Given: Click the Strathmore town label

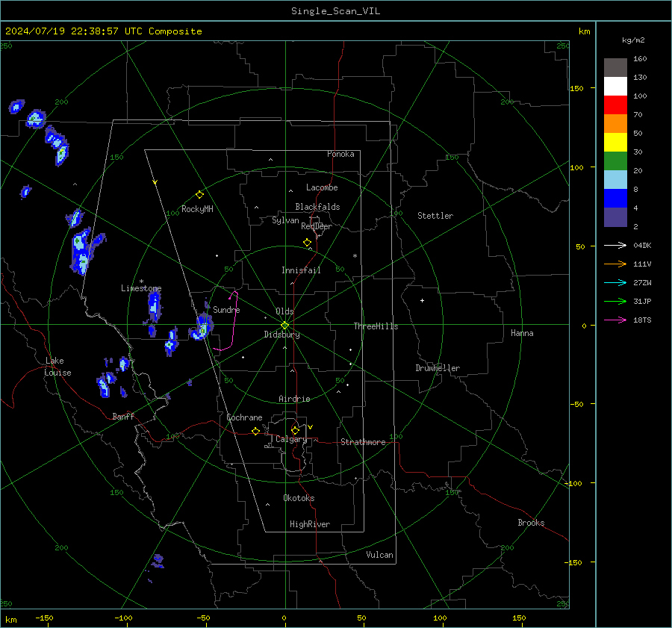Looking at the screenshot, I should point(363,442).
